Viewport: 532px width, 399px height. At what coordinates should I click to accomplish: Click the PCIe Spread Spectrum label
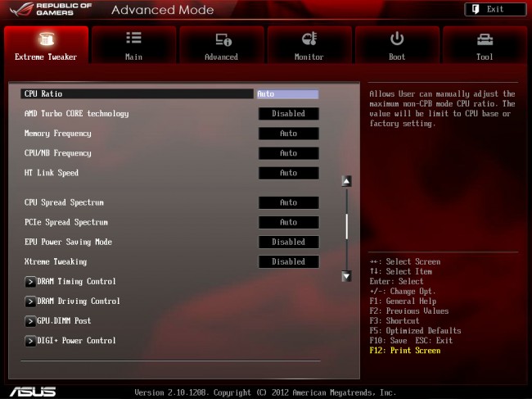(66, 222)
